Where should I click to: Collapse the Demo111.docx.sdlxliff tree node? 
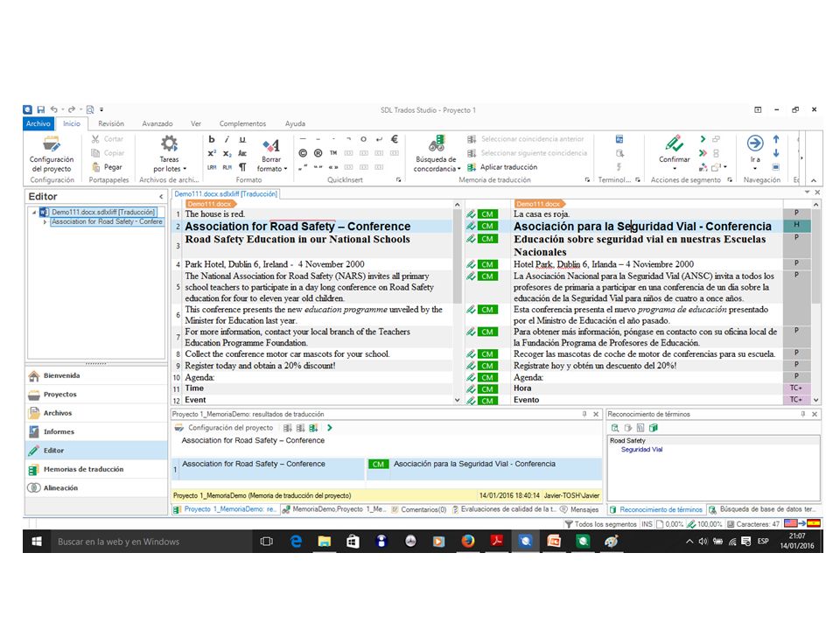pos(34,212)
